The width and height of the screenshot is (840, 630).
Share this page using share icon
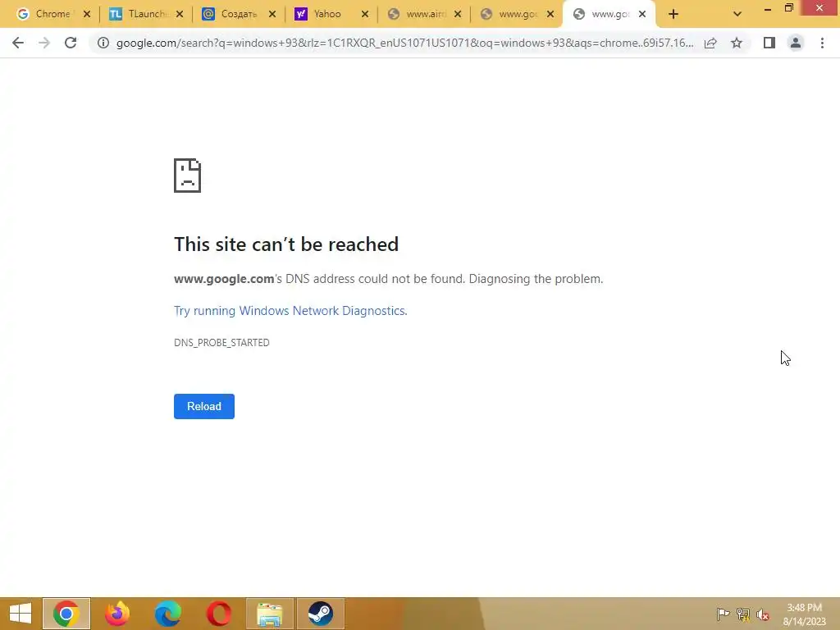(x=710, y=43)
